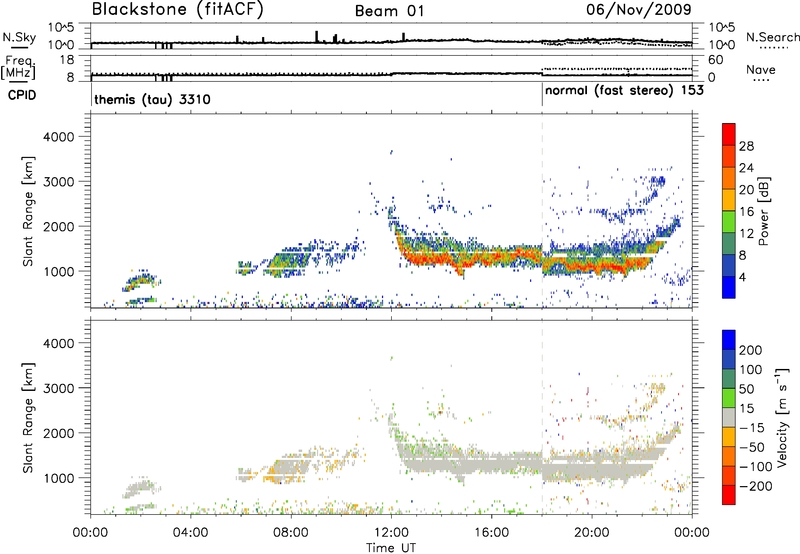Click the 'Time UT' axis title
This screenshot has height=554, width=800.
(x=391, y=548)
